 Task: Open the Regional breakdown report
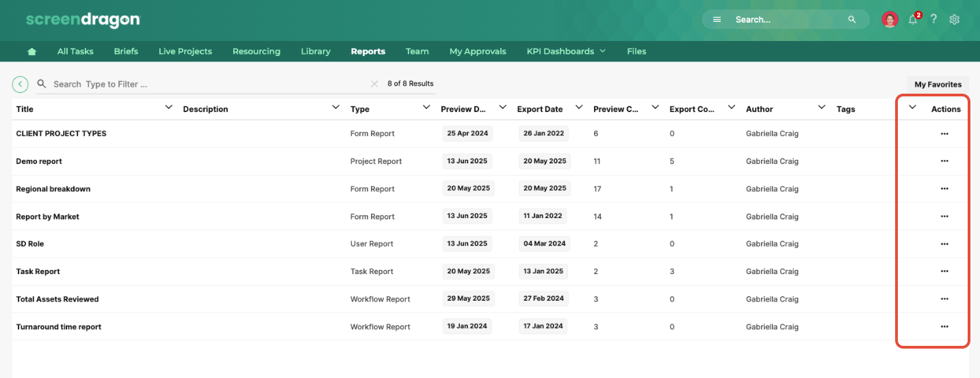(x=53, y=189)
